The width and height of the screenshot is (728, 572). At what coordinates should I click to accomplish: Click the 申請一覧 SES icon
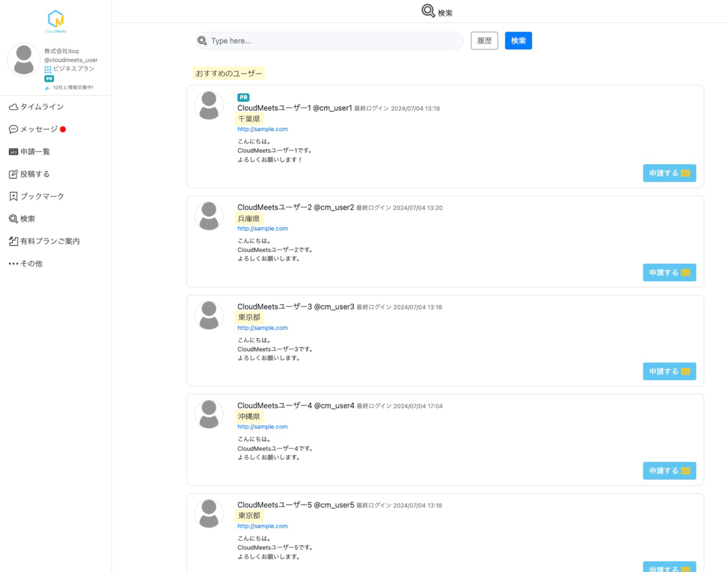pyautogui.click(x=13, y=152)
